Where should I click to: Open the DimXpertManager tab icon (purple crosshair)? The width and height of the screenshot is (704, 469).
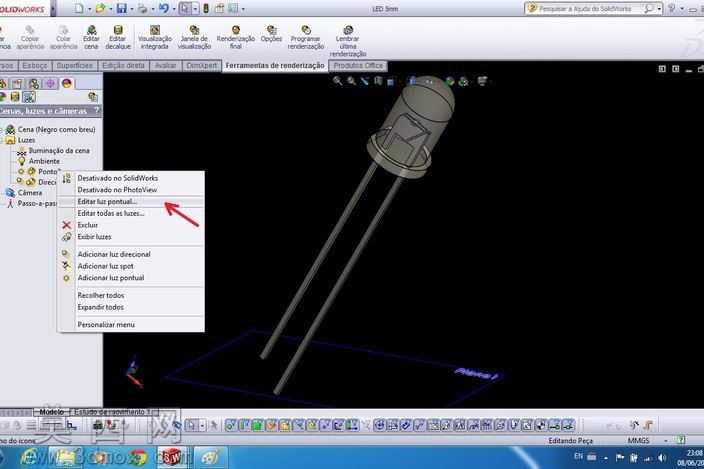[x=50, y=83]
